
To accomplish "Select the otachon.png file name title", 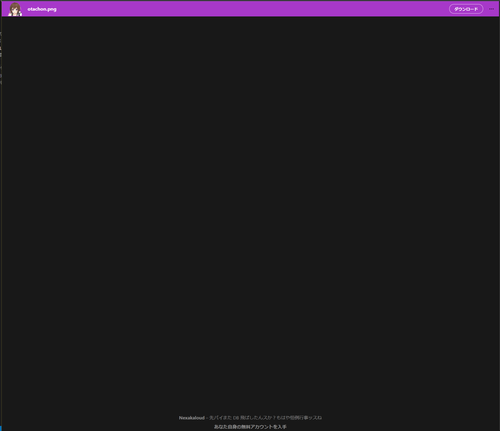I will (x=42, y=9).
